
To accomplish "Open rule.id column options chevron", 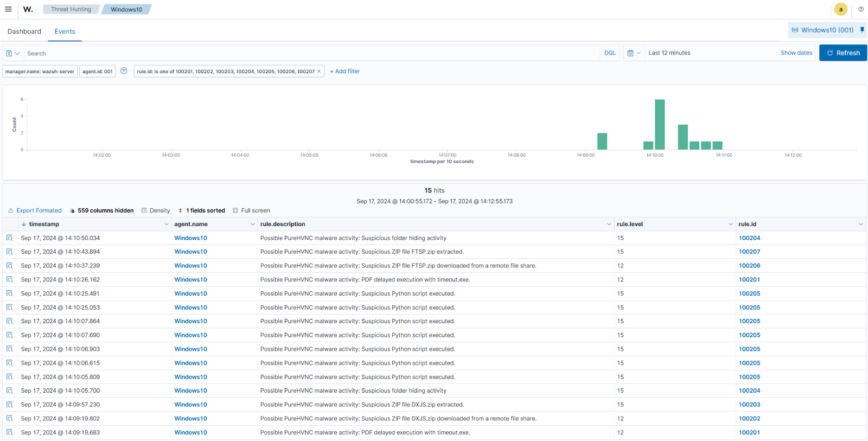I will 860,224.
